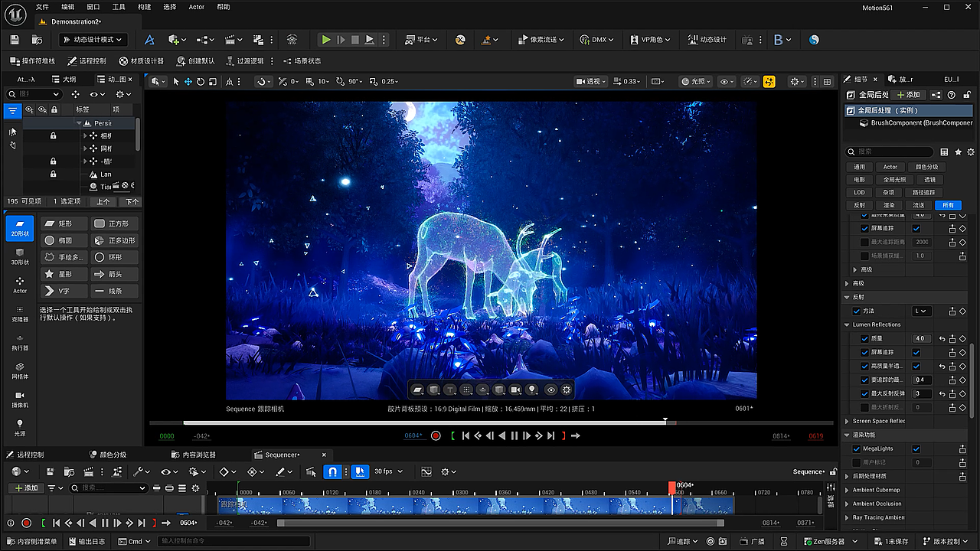980x551 pixels.
Task: Select the Color Grading filter in Details
Action: click(926, 167)
